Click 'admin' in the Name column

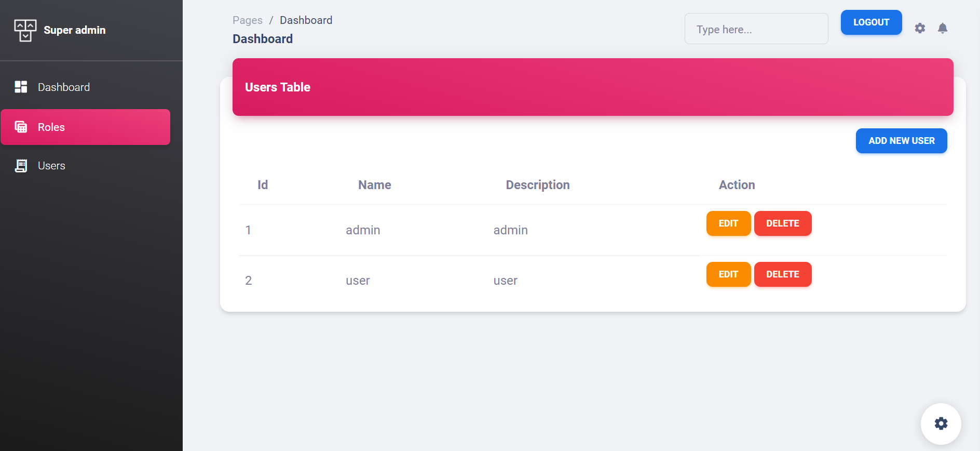pos(363,230)
